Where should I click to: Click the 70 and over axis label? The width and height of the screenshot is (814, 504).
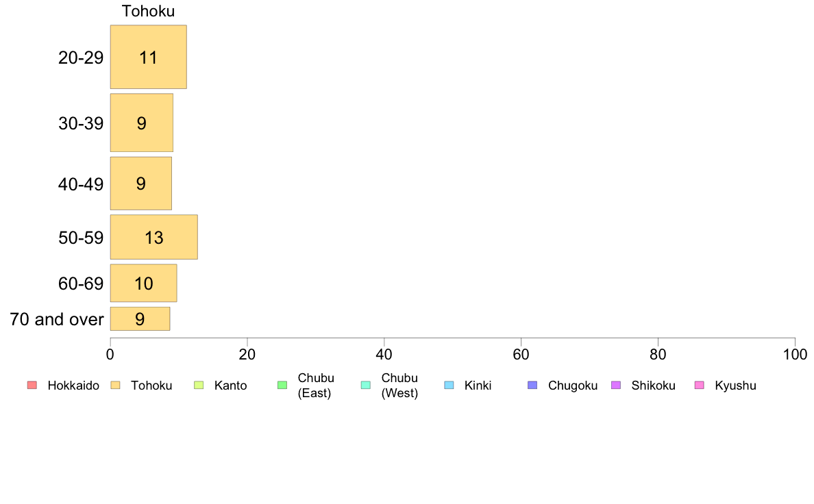coord(57,318)
